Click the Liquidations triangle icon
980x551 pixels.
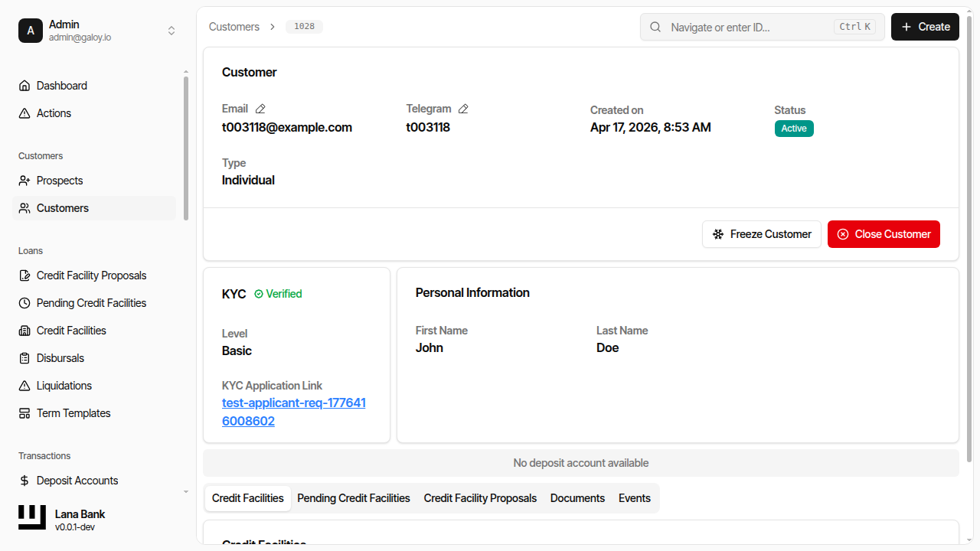(x=24, y=386)
